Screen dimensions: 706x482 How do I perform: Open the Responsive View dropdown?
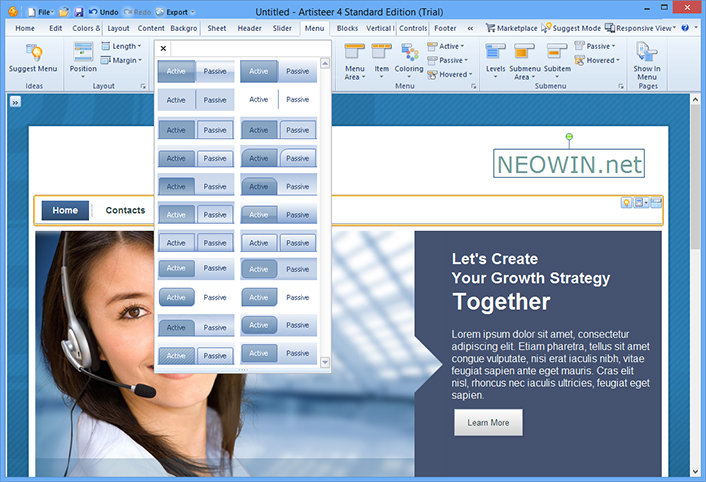[643, 28]
